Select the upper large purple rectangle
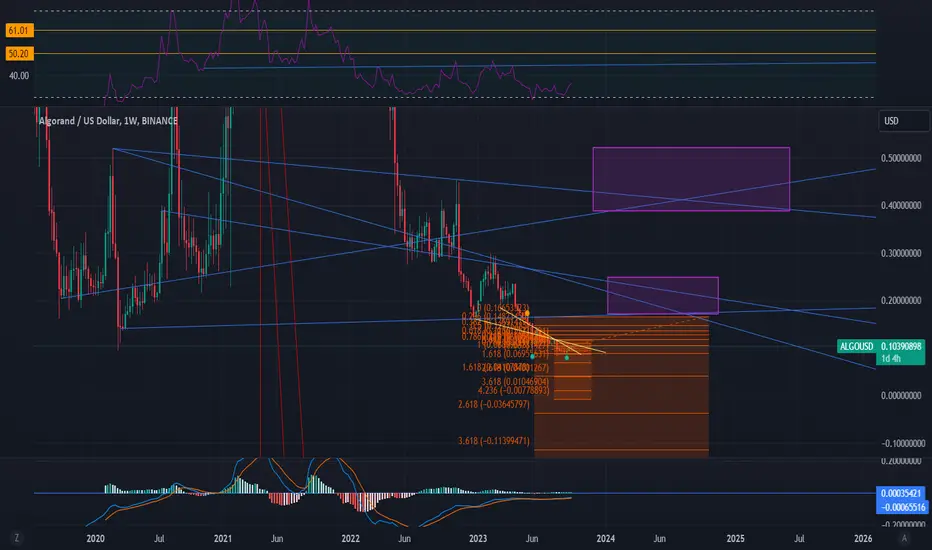The image size is (932, 550). [x=691, y=179]
